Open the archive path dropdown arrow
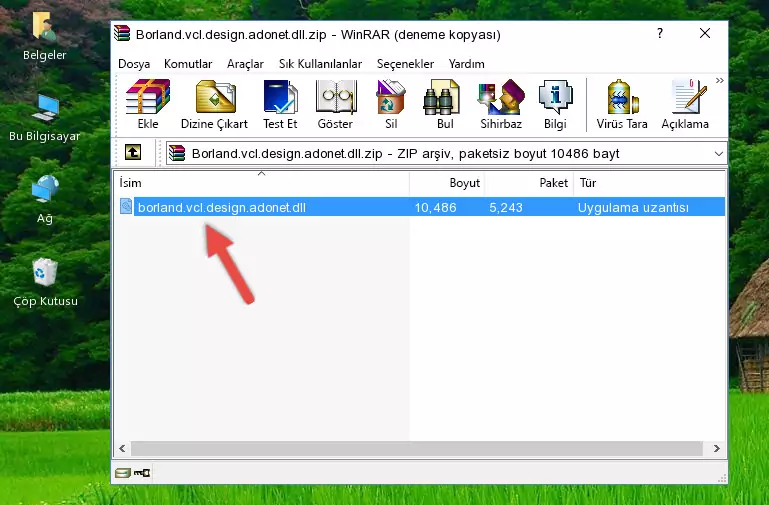 point(718,153)
